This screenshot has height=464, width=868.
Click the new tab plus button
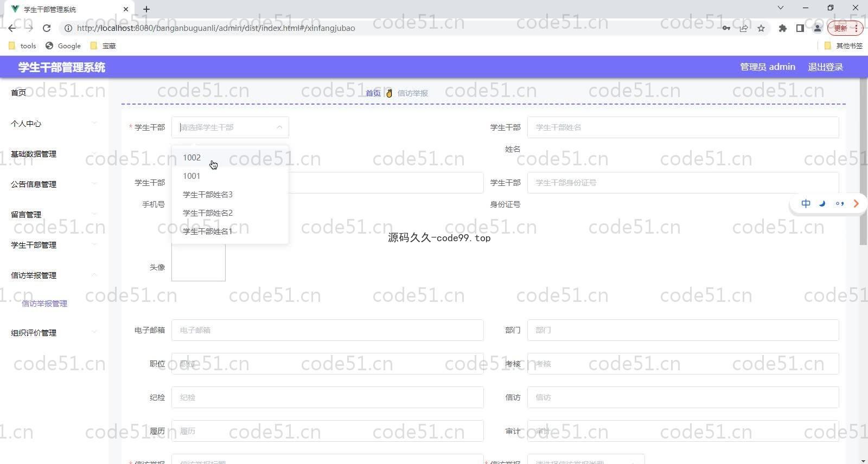click(146, 9)
